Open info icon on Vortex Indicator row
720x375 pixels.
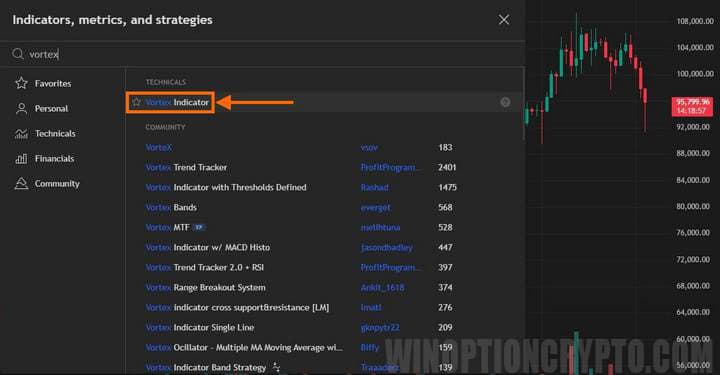505,102
